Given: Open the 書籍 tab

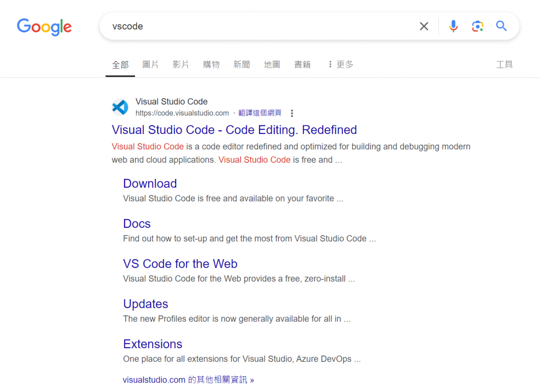Looking at the screenshot, I should (x=302, y=64).
